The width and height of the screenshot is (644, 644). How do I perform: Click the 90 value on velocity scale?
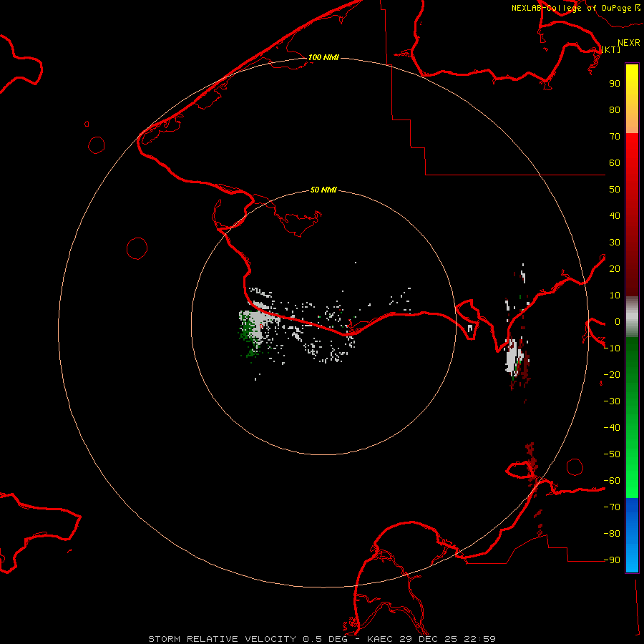coord(615,84)
